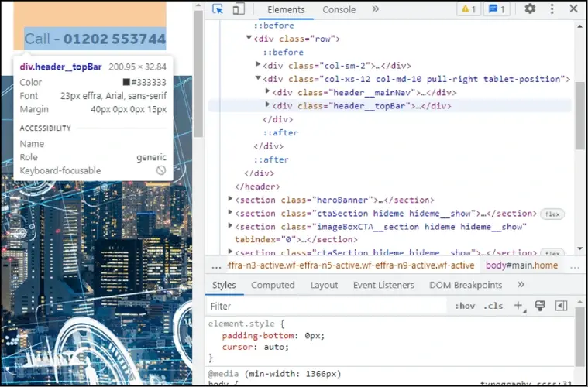This screenshot has height=387, width=588.
Task: Click the warnings counter badge
Action: (469, 9)
